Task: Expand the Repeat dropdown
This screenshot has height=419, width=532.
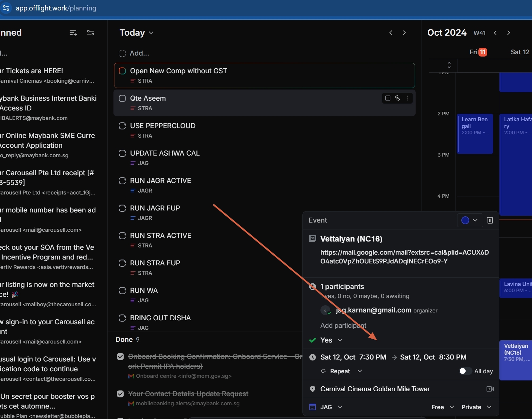Action: 346,371
